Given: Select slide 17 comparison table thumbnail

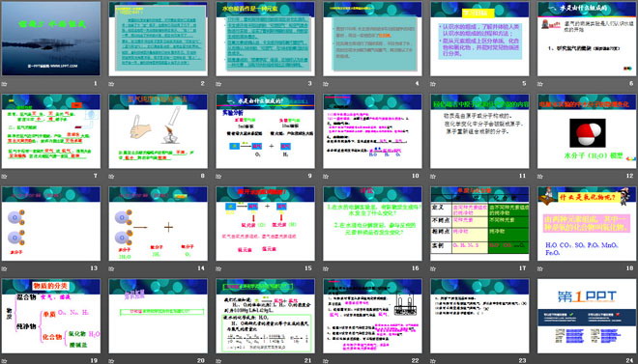Looking at the screenshot, I should pyautogui.click(x=479, y=223).
